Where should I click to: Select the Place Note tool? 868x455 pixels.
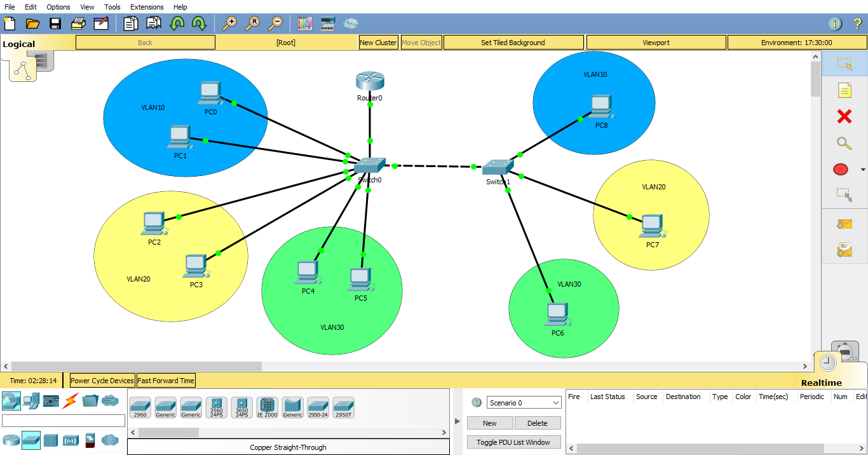[844, 90]
